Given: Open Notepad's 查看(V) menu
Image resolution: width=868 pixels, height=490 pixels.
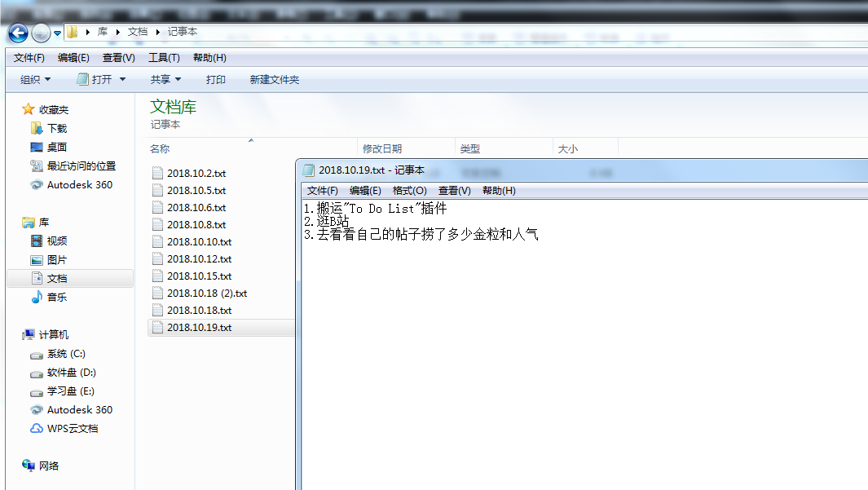Looking at the screenshot, I should point(455,191).
